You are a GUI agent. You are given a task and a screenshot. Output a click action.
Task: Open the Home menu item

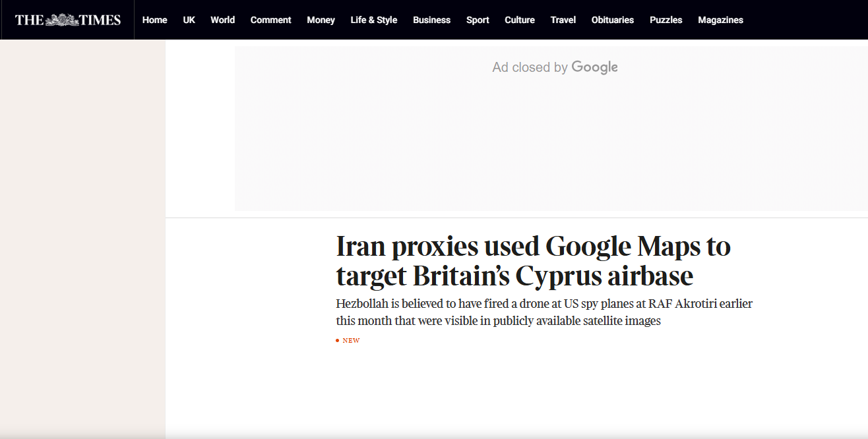pyautogui.click(x=154, y=20)
